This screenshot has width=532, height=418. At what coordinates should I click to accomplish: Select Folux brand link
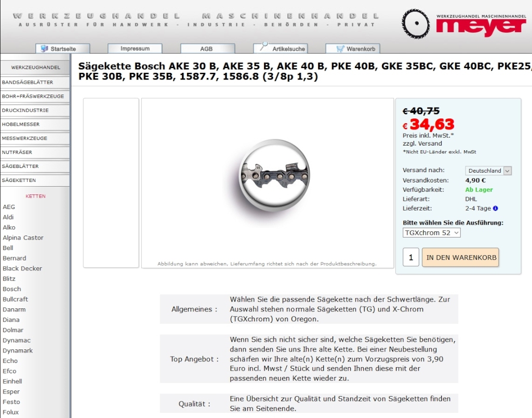pyautogui.click(x=10, y=412)
